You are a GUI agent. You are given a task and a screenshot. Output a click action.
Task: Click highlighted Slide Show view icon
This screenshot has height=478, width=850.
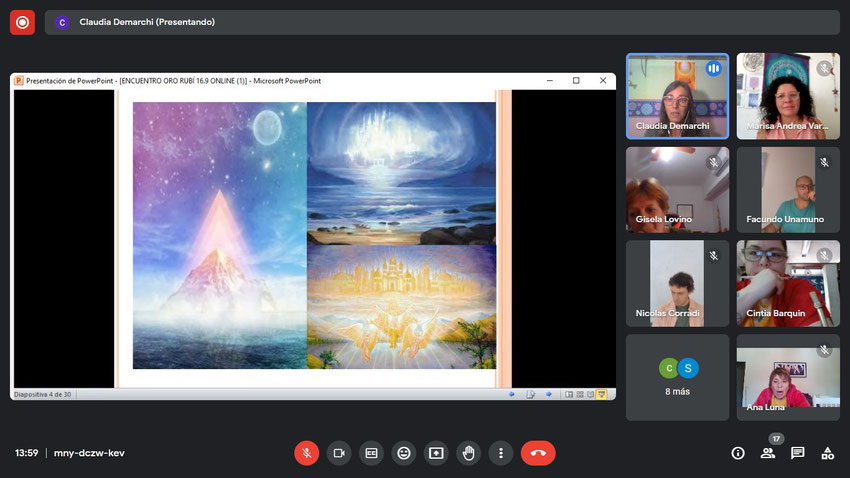coord(601,395)
